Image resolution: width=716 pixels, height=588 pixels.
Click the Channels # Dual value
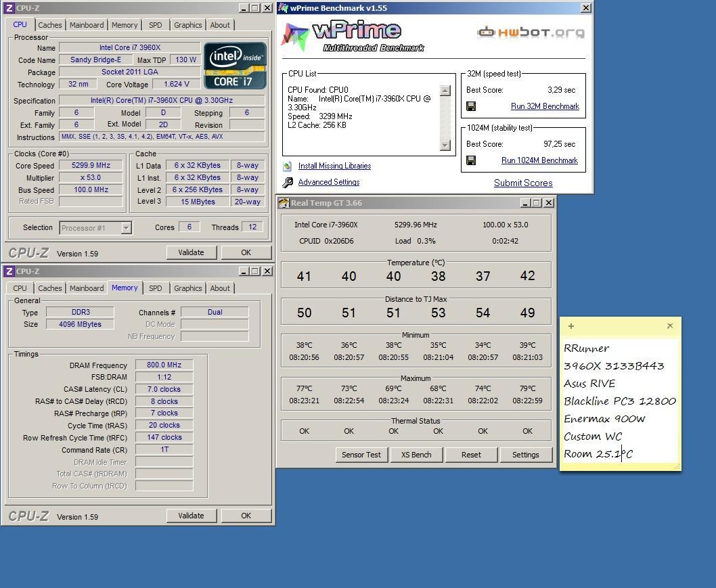coord(215,312)
